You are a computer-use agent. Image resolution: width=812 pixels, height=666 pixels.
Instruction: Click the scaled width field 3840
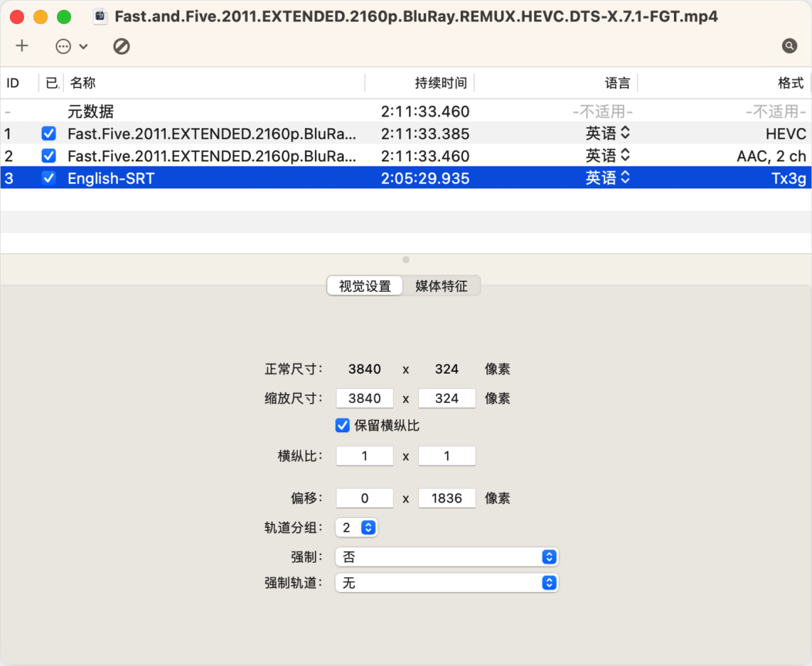pos(365,398)
